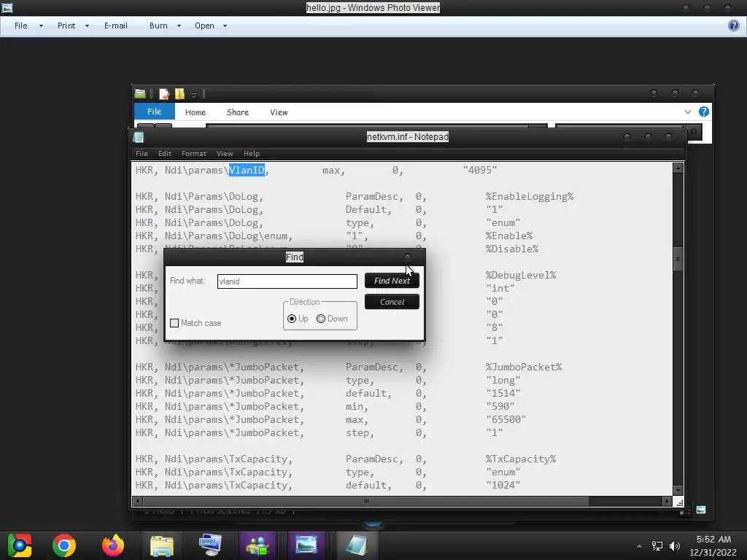Select Up direction radio button
This screenshot has width=747, height=560.
(x=292, y=319)
